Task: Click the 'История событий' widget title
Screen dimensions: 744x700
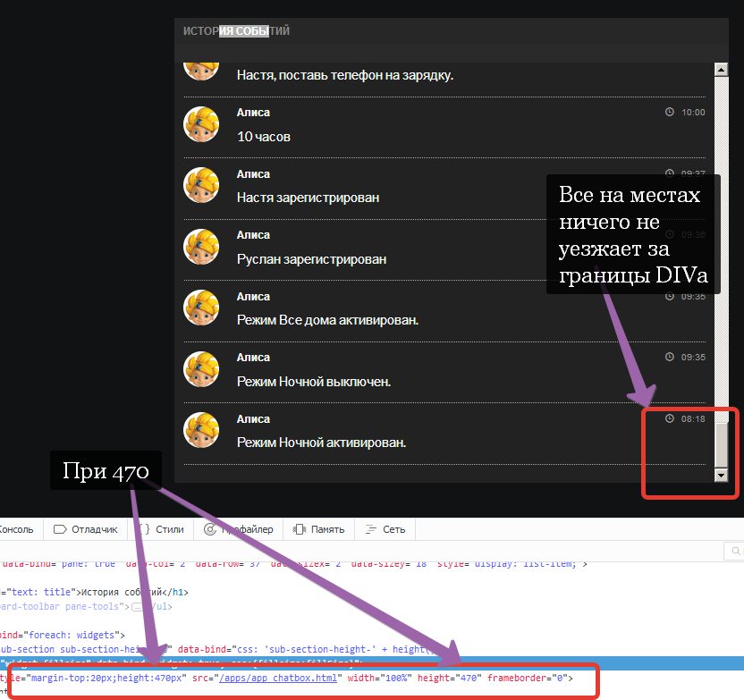Action: 236,30
